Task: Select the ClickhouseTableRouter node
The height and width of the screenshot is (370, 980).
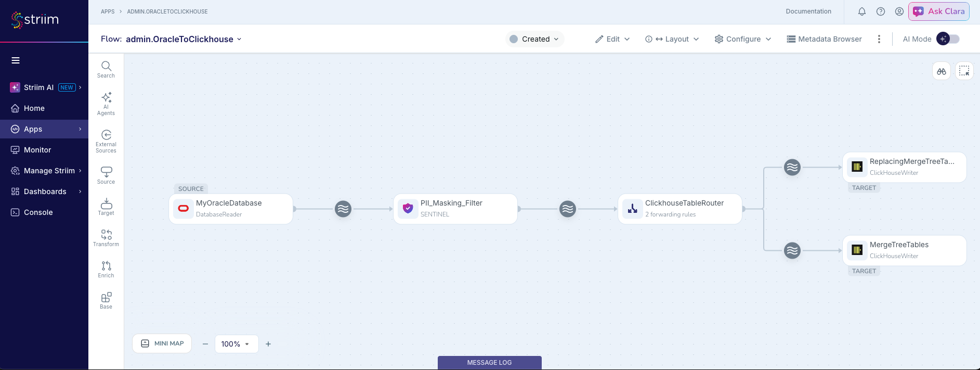Action: coord(680,209)
